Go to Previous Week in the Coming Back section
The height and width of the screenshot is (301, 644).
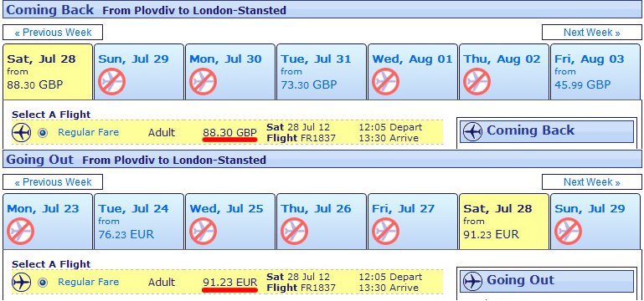pyautogui.click(x=53, y=33)
